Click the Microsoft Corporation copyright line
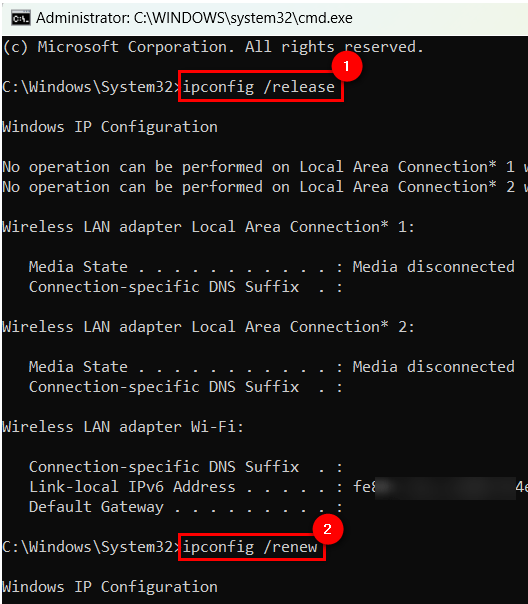The image size is (528, 604). (x=213, y=47)
